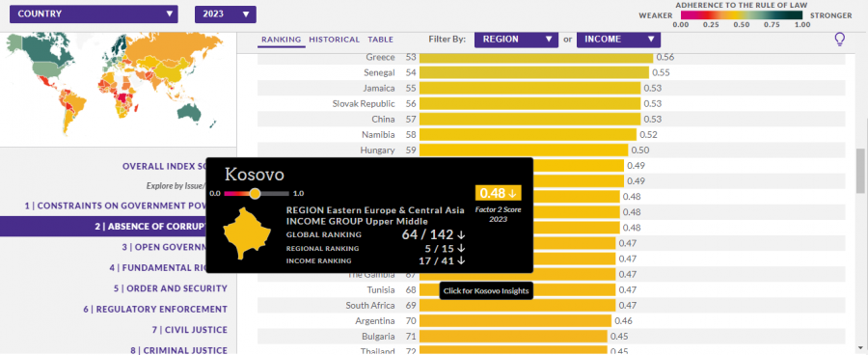Click the China country label
Screen dimensions: 868x355
[383, 119]
